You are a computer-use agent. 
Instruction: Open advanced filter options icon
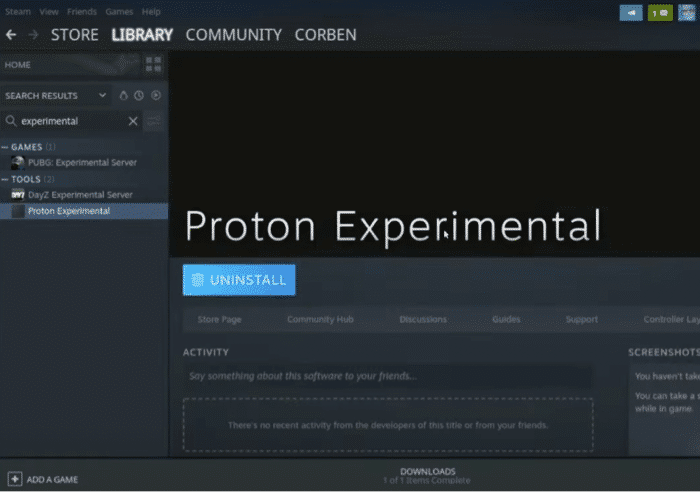(154, 121)
